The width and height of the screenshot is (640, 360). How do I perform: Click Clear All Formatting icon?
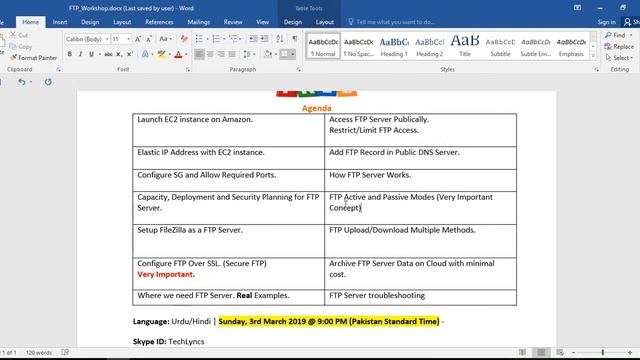pos(184,39)
